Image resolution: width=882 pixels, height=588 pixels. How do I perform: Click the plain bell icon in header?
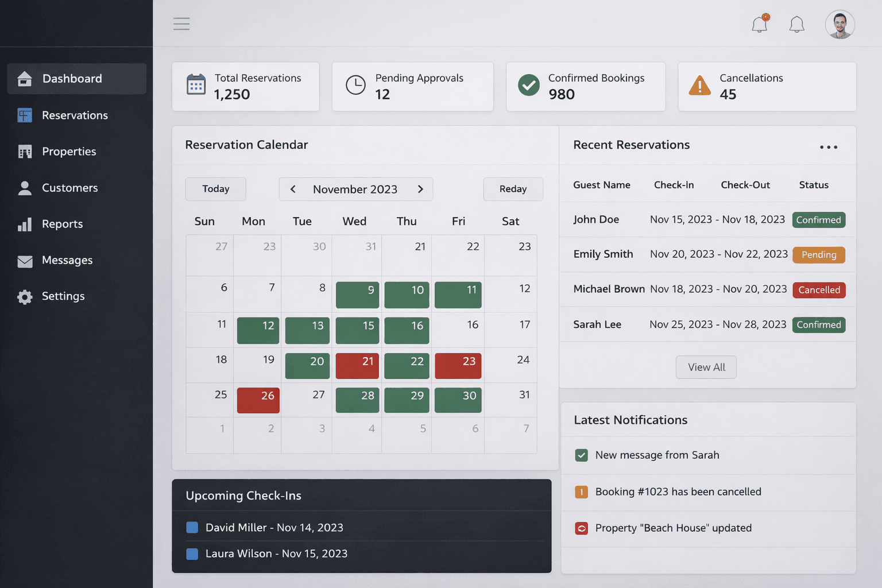[796, 24]
